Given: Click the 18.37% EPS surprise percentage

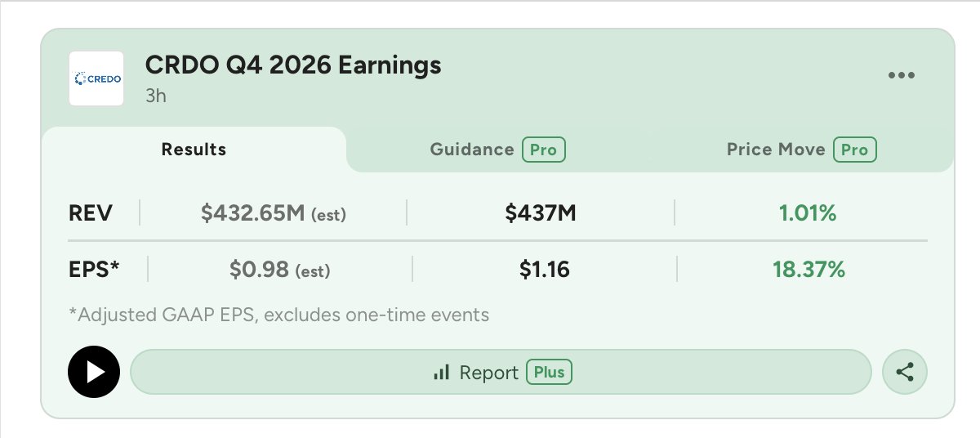Looking at the screenshot, I should 808,269.
